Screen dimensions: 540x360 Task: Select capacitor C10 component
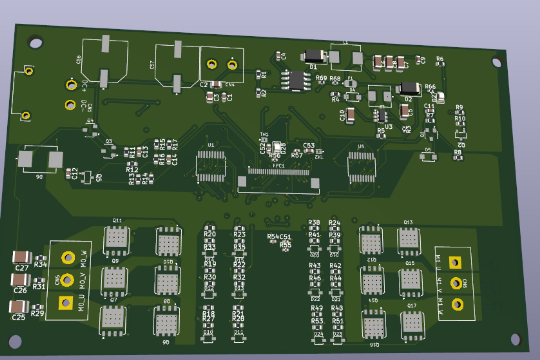tap(351, 115)
